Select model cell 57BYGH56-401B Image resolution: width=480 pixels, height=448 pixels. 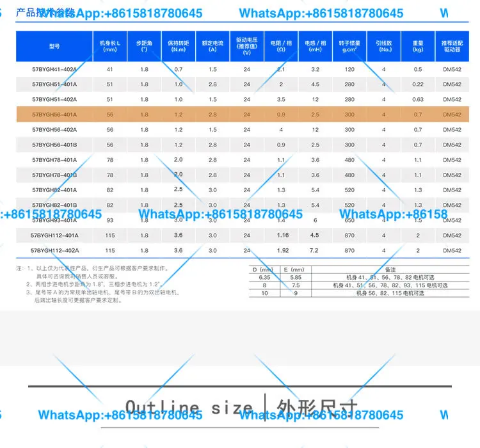click(54, 145)
